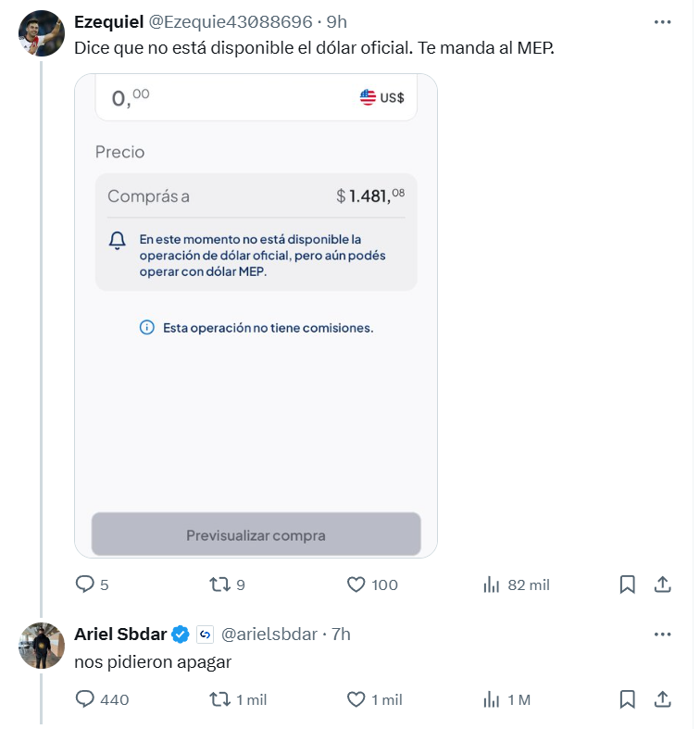
Task: Reply to Ezequiel's tweet
Action: pyautogui.click(x=85, y=584)
